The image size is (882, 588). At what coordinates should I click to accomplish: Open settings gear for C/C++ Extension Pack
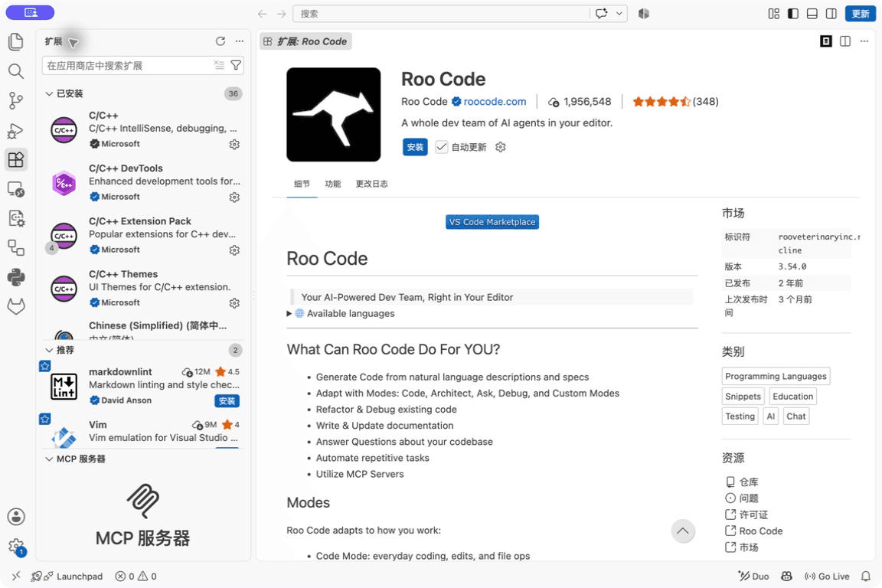pos(234,250)
